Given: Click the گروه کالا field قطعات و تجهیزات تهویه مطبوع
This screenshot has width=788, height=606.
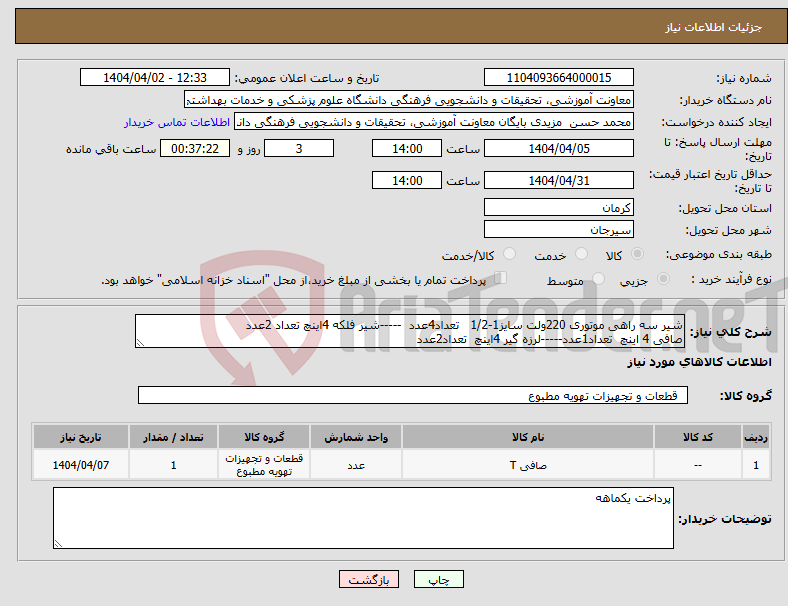Looking at the screenshot, I should [x=413, y=395].
